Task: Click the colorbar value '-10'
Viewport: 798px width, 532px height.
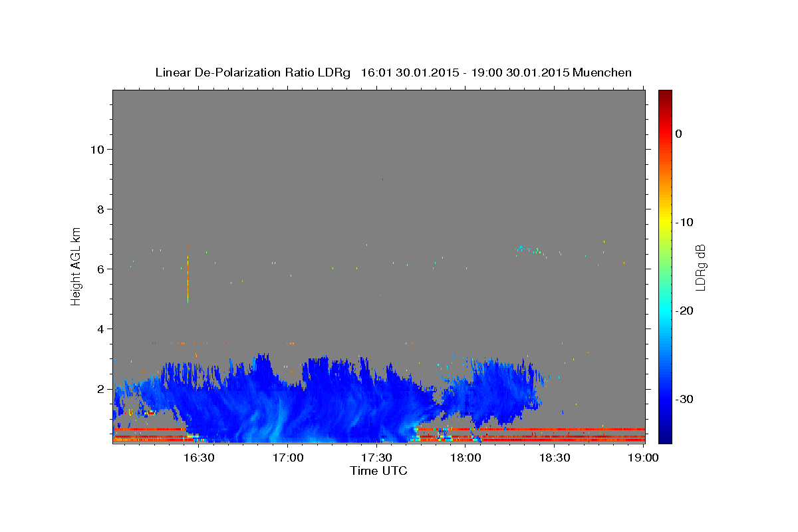Action: pyautogui.click(x=684, y=222)
